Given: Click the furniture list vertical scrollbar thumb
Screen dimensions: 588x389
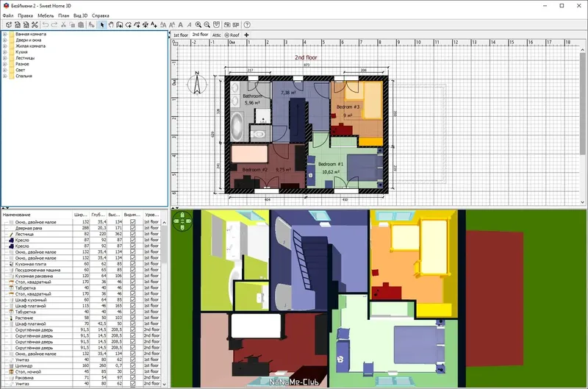Looking at the screenshot, I should click(x=164, y=244).
